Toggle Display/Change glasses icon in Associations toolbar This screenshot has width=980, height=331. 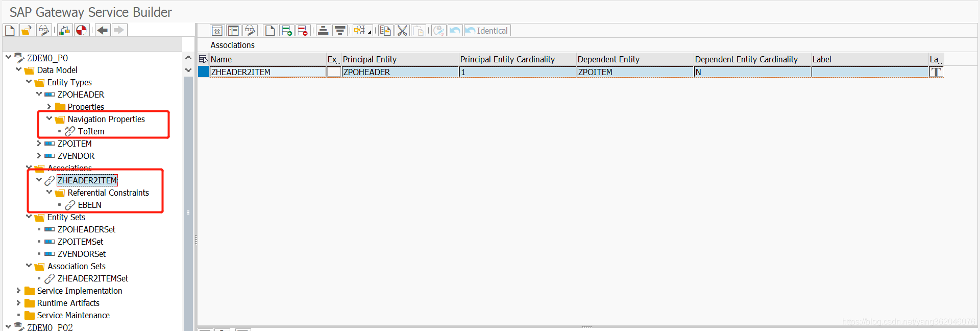click(x=250, y=31)
